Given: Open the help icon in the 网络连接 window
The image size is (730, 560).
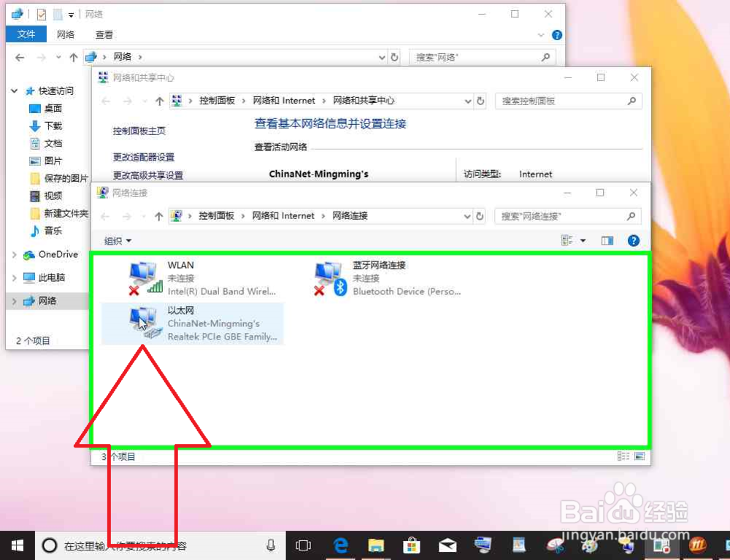Looking at the screenshot, I should coord(632,240).
